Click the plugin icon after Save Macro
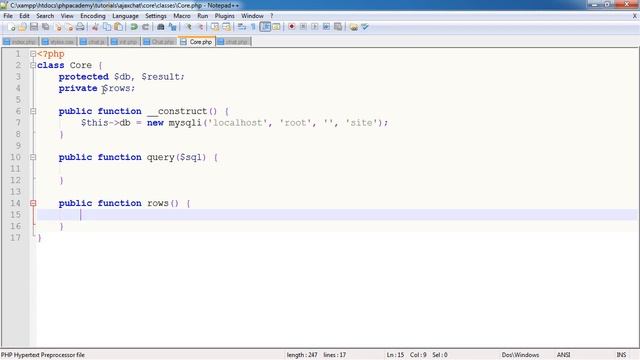Image resolution: width=640 pixels, height=360 pixels. point(353,27)
